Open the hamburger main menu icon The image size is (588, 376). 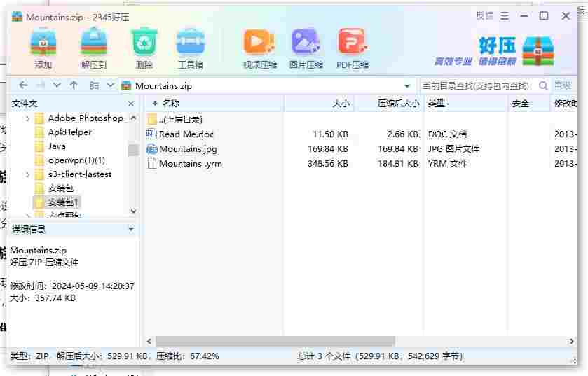tap(505, 16)
